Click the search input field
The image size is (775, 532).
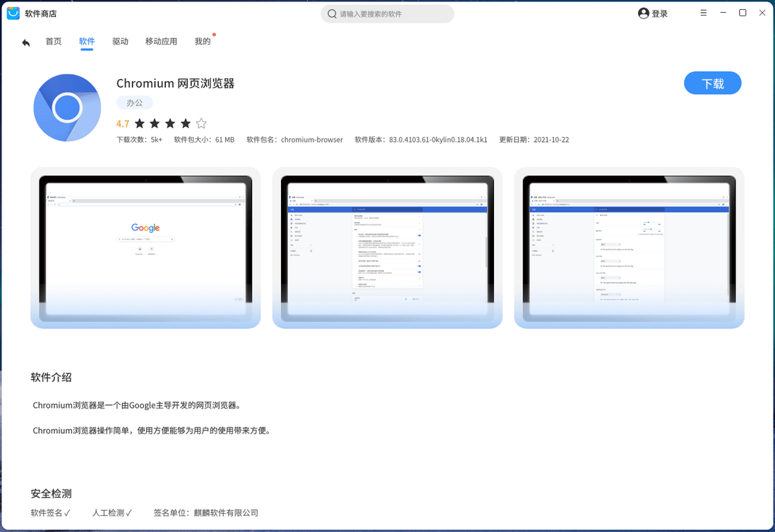click(387, 13)
